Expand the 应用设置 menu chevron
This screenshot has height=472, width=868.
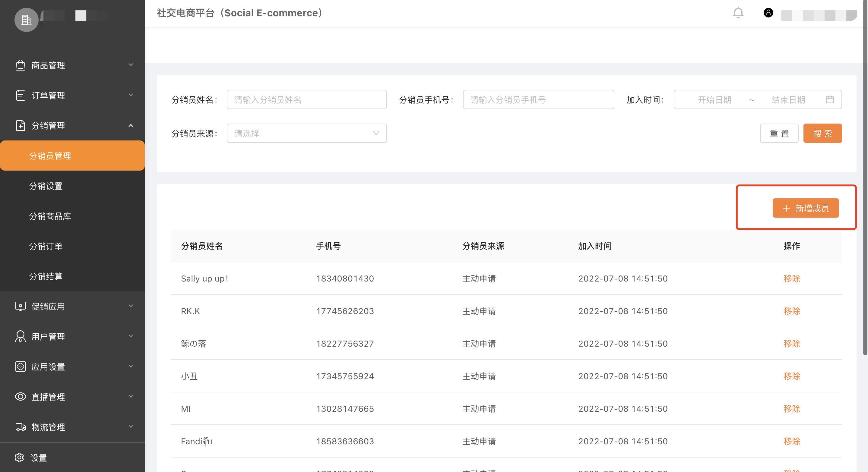tap(131, 366)
